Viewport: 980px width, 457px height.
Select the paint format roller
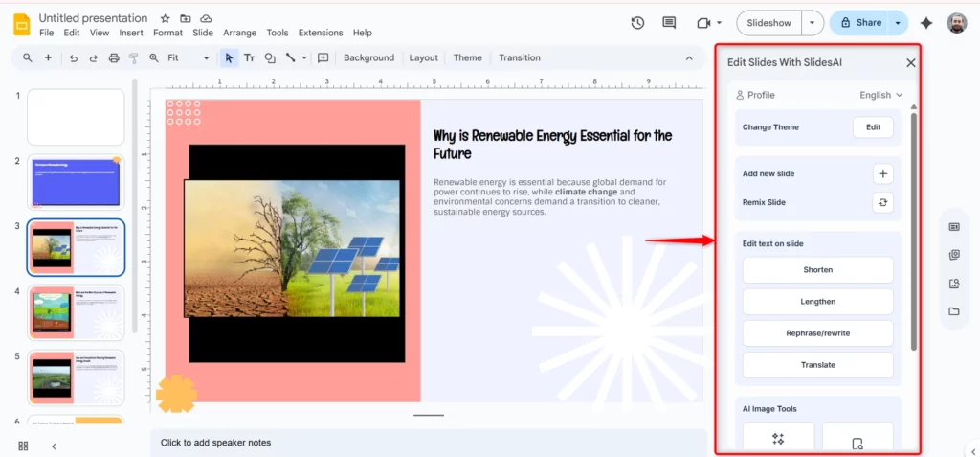134,58
